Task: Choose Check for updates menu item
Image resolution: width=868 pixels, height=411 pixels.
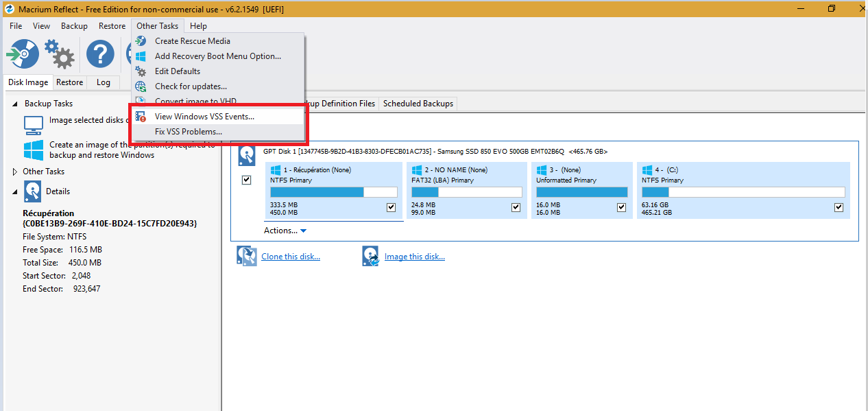Action: [x=217, y=86]
